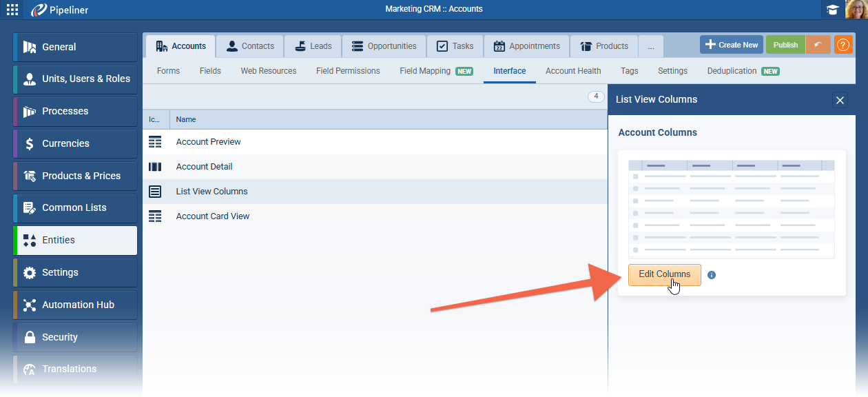This screenshot has height=397, width=868.
Task: Select the Account Preview row icon
Action: click(155, 142)
